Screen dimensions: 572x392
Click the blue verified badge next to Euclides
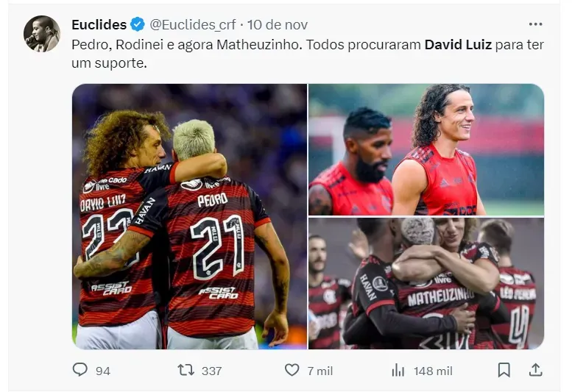pyautogui.click(x=138, y=24)
